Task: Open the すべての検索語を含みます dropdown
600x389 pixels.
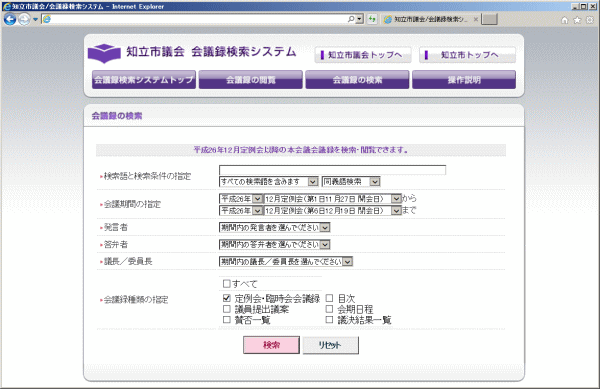Action: (269, 182)
